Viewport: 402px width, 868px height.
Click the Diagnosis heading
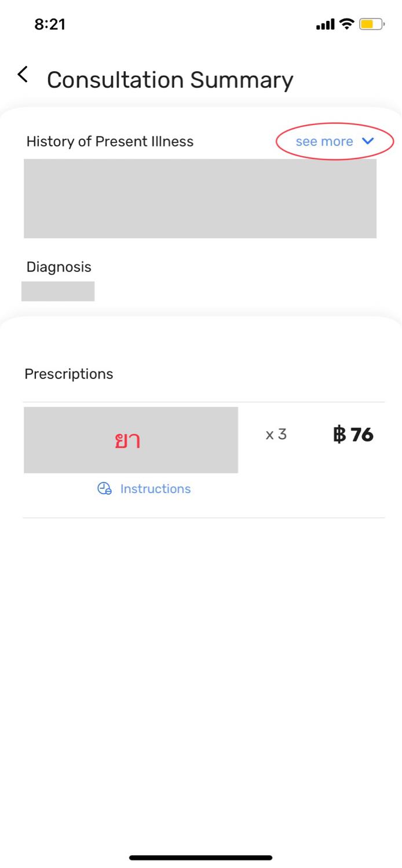coord(59,267)
